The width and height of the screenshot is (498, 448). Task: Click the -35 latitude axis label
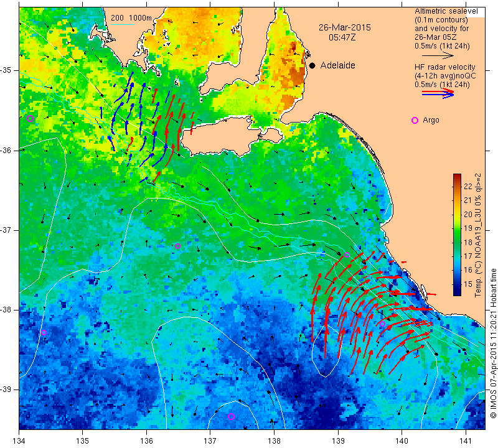click(7, 70)
